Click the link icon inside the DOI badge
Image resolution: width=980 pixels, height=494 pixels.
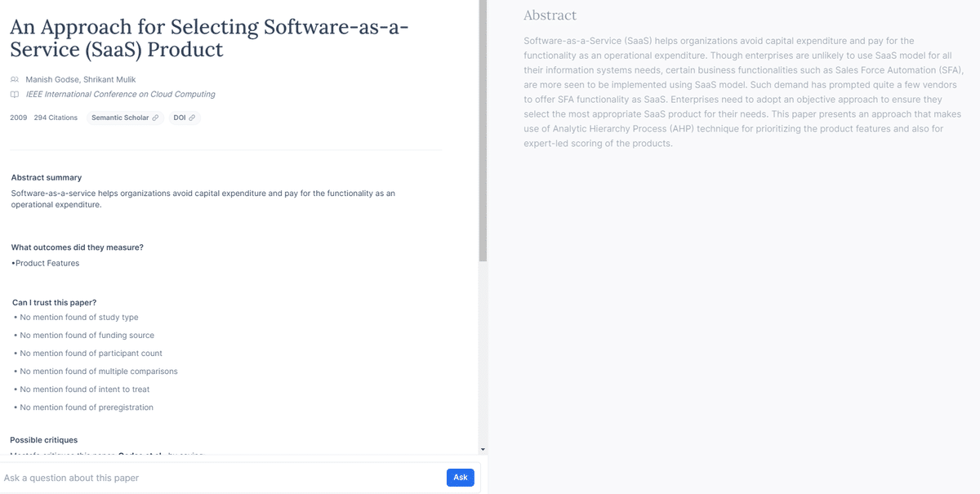click(x=191, y=118)
